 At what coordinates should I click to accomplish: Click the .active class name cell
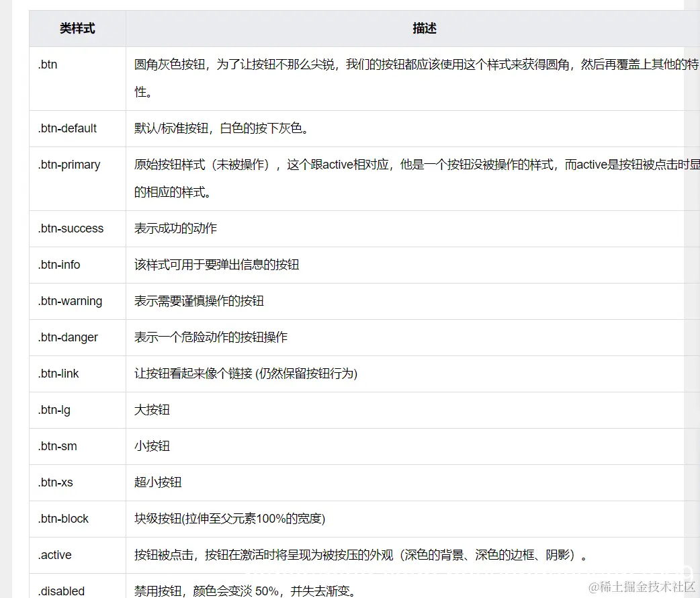pyautogui.click(x=54, y=555)
